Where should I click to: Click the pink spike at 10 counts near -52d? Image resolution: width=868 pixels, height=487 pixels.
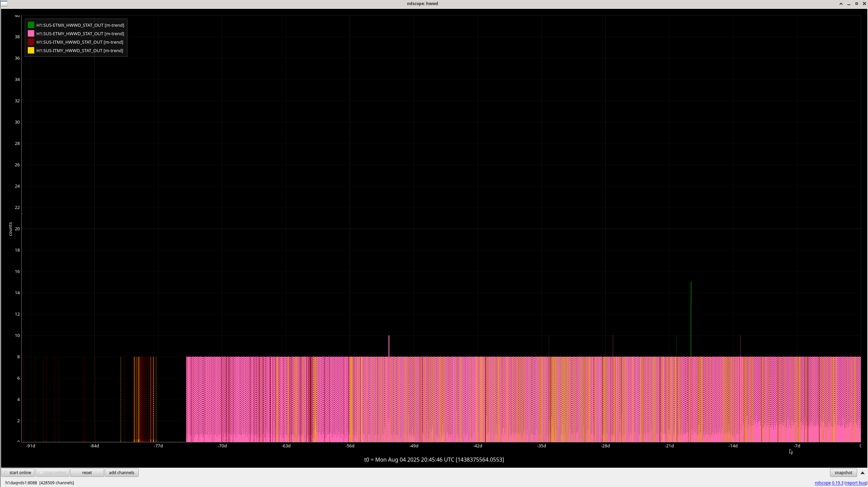click(x=389, y=346)
